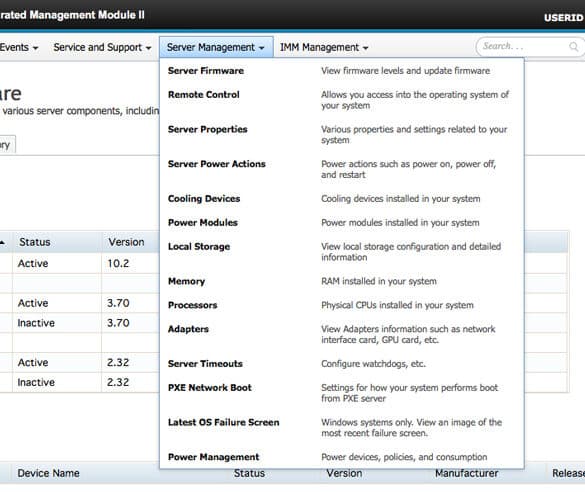585x492 pixels.
Task: Open Processors menu entry
Action: 193,305
